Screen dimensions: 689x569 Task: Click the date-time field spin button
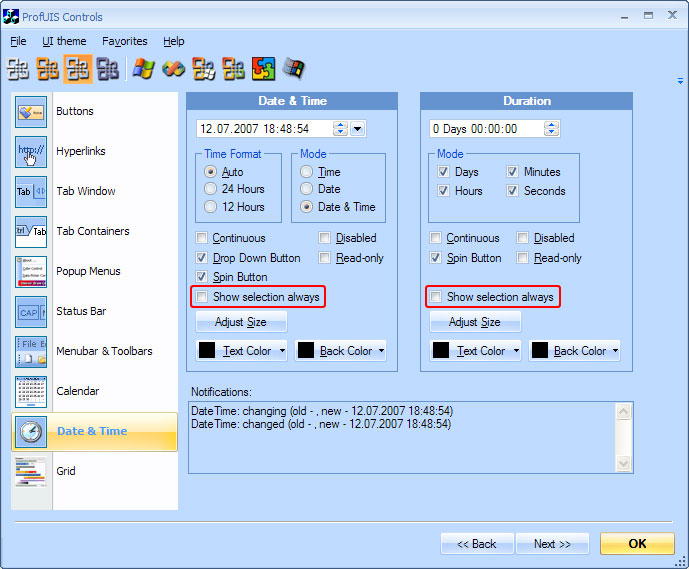click(341, 129)
